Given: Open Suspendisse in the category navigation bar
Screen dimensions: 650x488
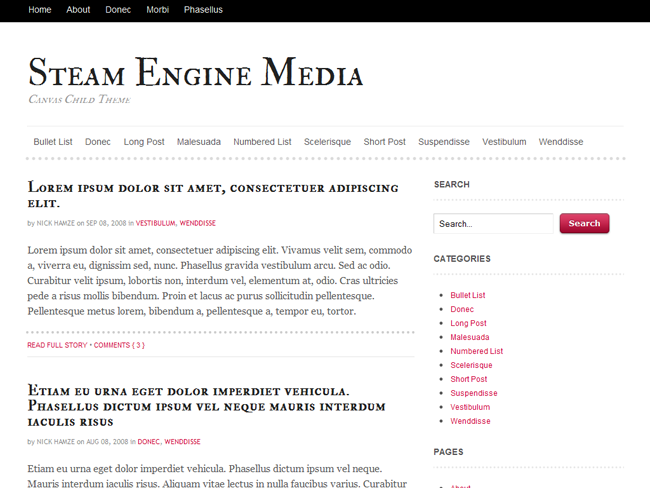Looking at the screenshot, I should [x=444, y=142].
